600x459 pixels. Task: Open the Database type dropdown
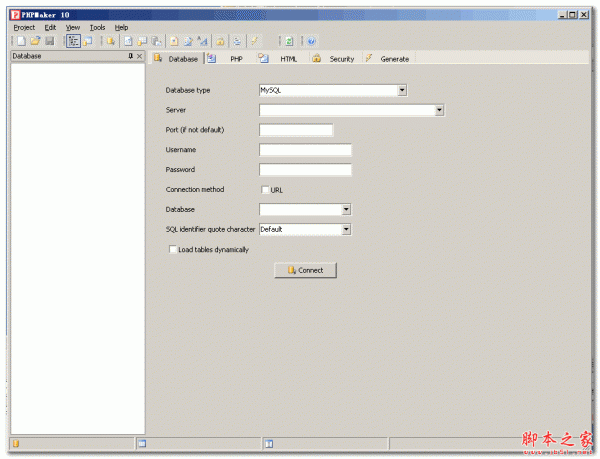pos(402,90)
